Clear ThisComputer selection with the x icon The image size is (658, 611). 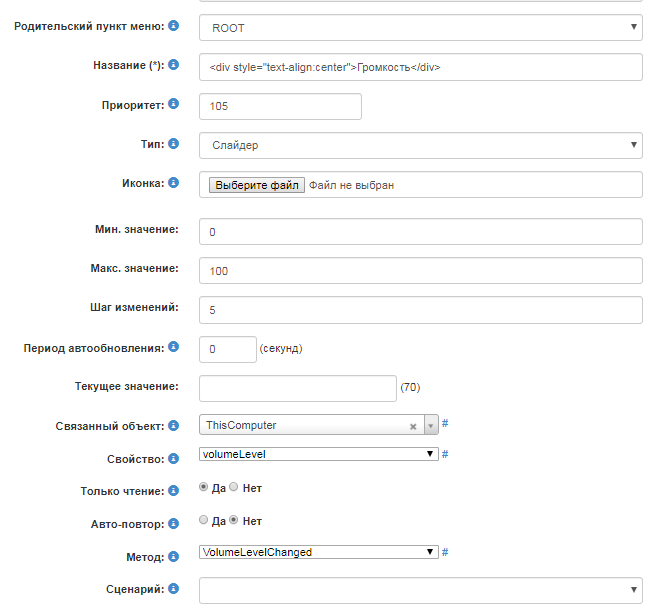click(413, 426)
